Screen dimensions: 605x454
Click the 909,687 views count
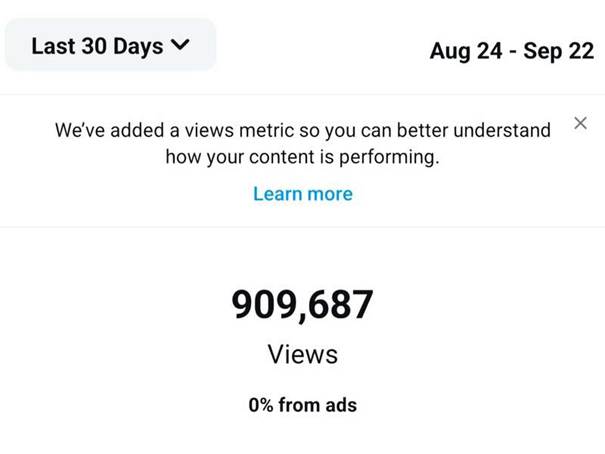302,304
